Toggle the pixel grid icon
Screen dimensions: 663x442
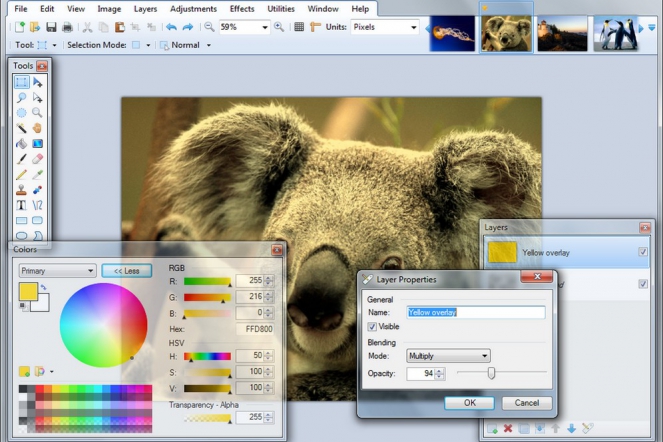click(x=299, y=27)
